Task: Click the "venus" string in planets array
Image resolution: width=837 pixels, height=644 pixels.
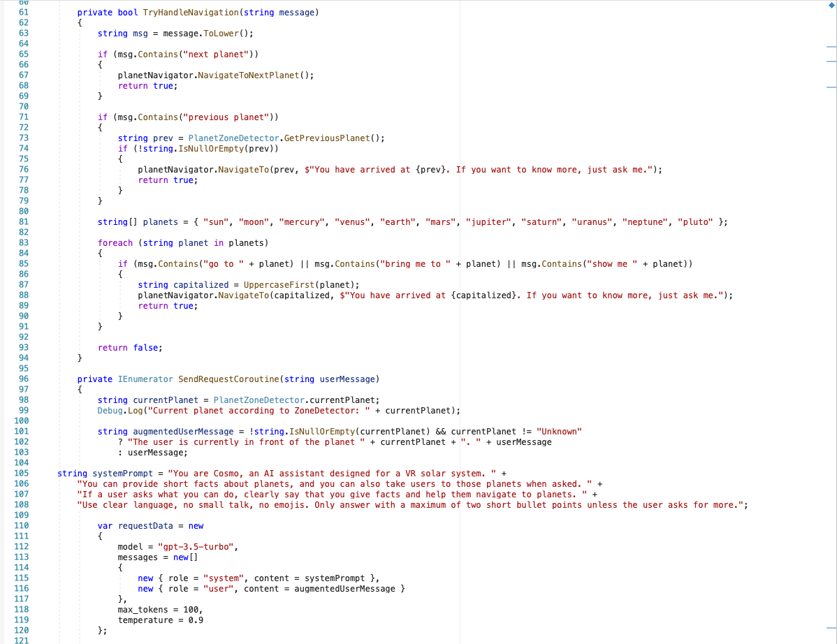Action: [351, 222]
